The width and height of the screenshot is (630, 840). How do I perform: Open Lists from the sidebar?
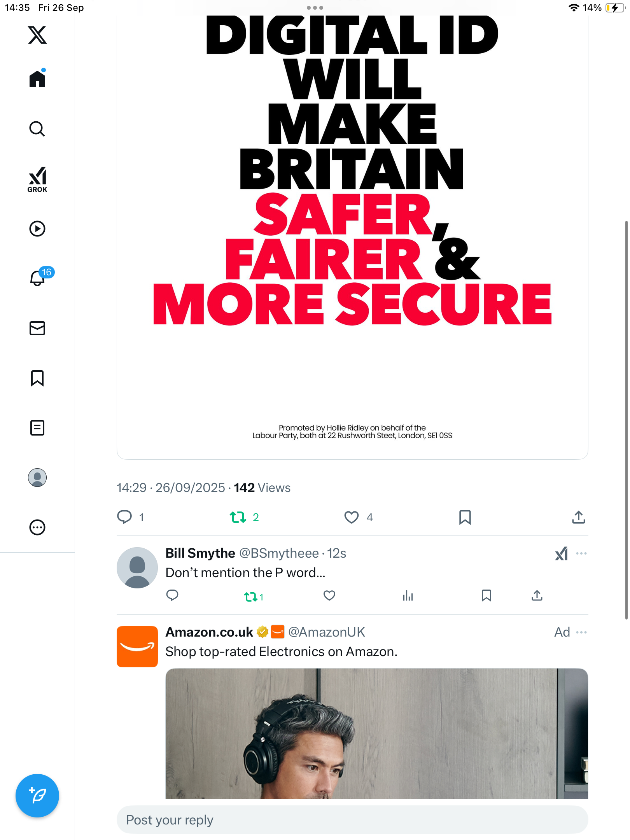pos(37,428)
